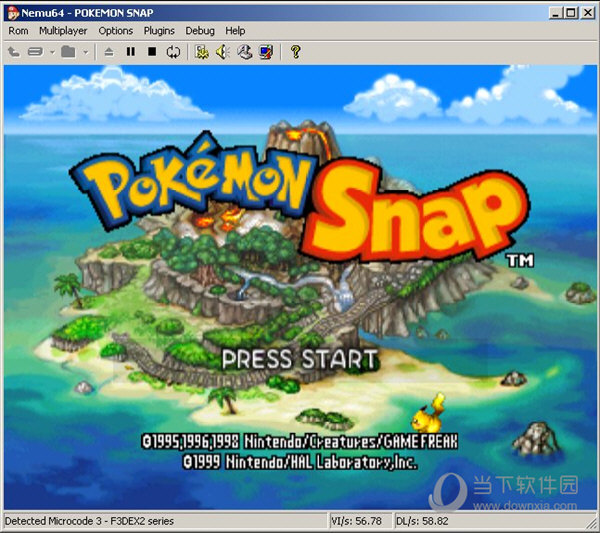Click the Nintendo/Creatures/GAMEFREAK copyright line
Image resolution: width=600 pixels, height=533 pixels.
(x=300, y=442)
